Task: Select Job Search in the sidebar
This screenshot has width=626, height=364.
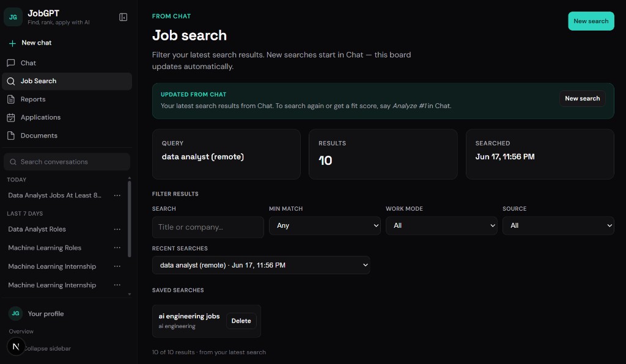Action: [67, 81]
